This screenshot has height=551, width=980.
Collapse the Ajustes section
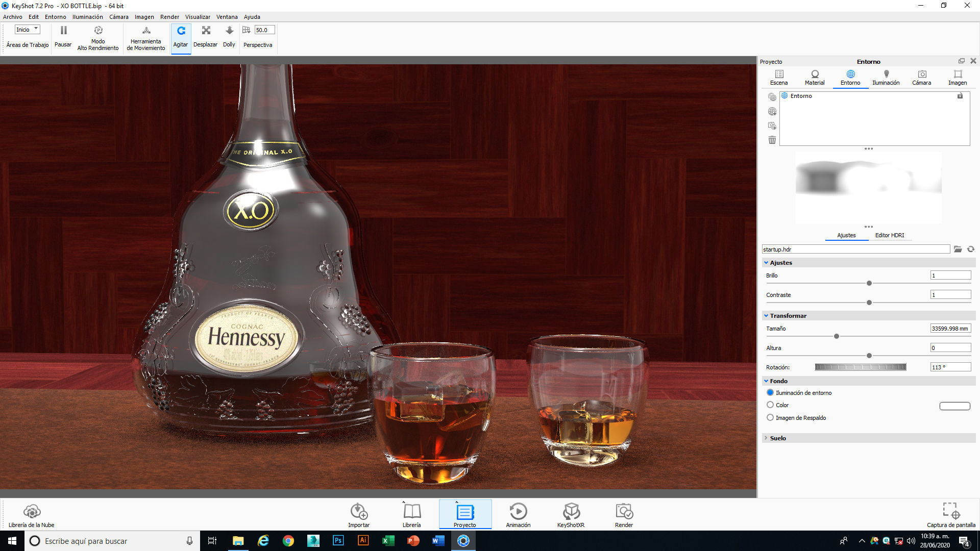(766, 263)
